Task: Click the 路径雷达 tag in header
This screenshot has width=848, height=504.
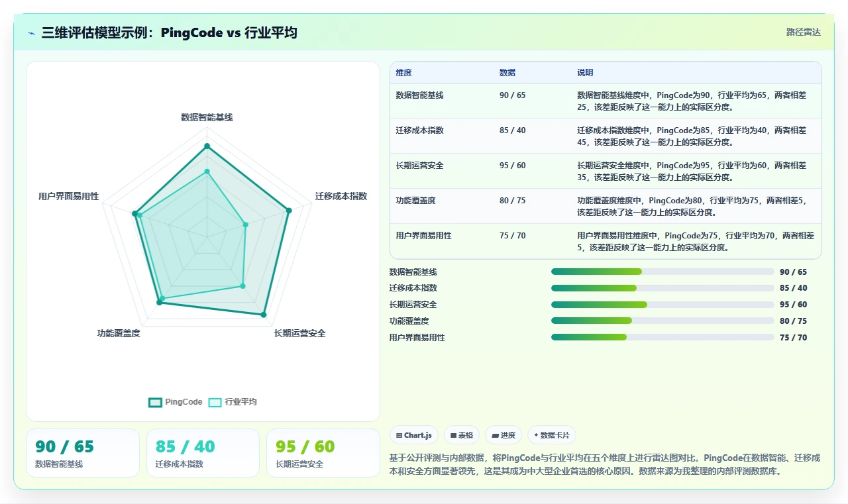Action: [803, 32]
